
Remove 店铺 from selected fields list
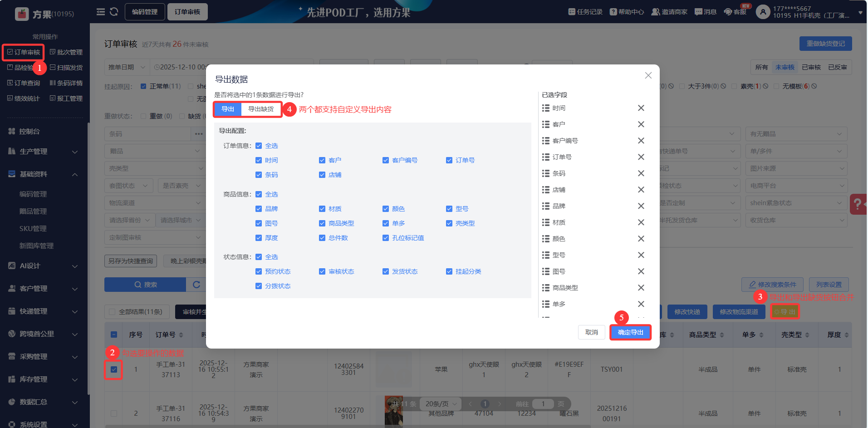point(641,190)
